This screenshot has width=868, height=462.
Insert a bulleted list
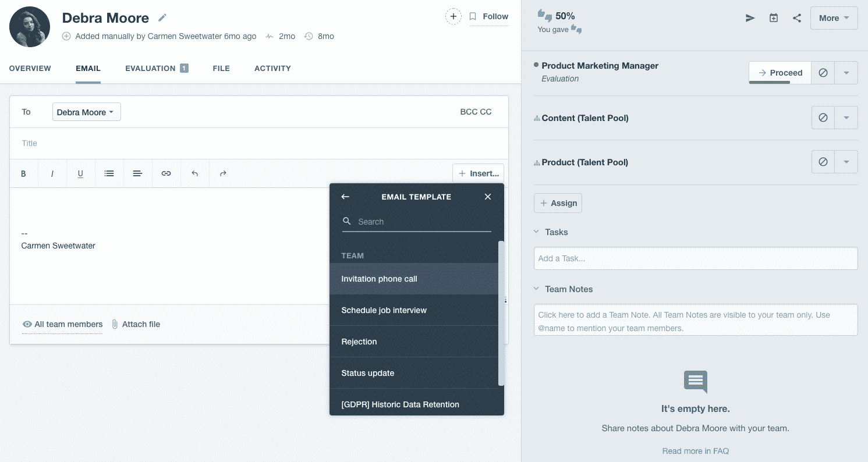click(x=109, y=173)
